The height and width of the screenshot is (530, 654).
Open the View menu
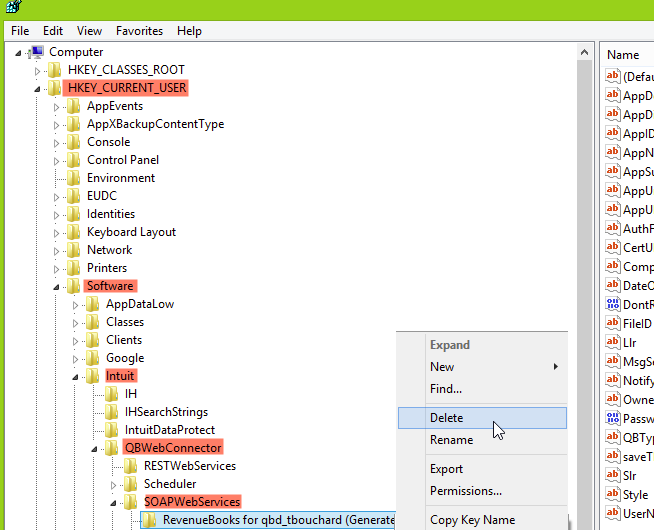tap(89, 31)
